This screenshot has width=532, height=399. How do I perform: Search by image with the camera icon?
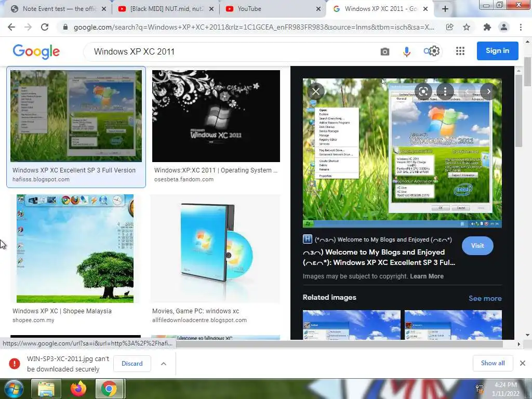(385, 51)
